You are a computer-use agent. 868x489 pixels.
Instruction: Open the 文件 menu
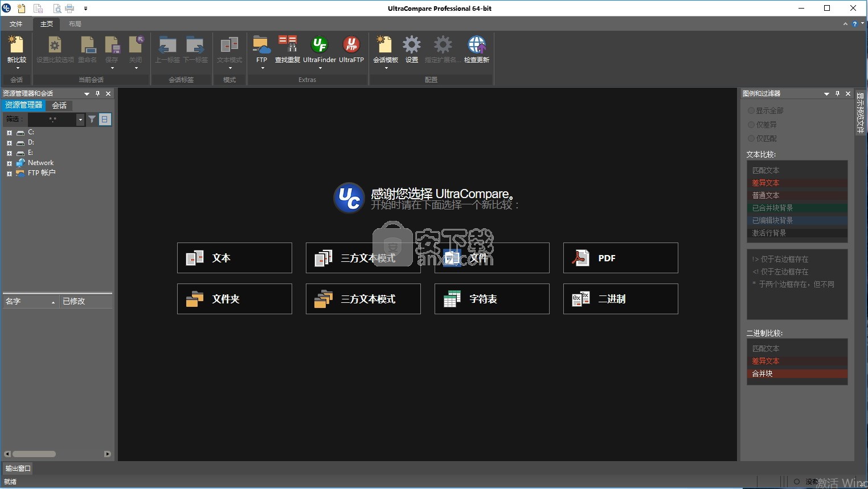coord(16,24)
